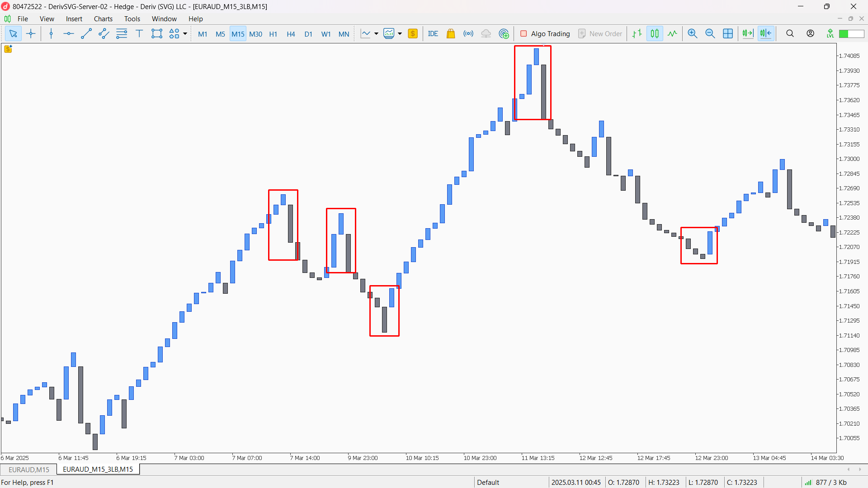This screenshot has width=868, height=488.
Task: Open the magnifier search icon
Action: (790, 34)
